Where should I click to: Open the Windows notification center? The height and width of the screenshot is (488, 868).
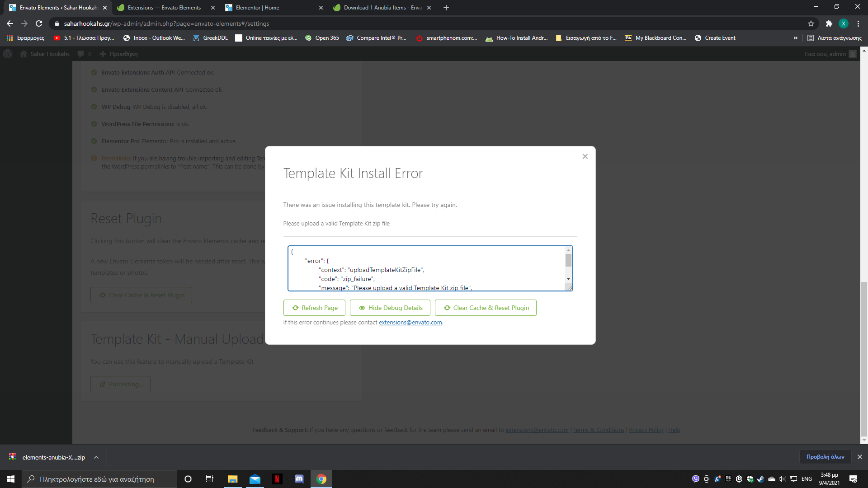tap(853, 479)
